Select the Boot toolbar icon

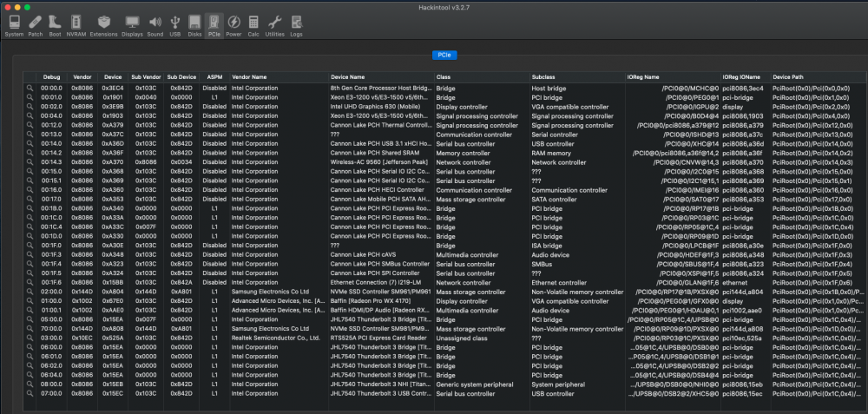pos(55,26)
